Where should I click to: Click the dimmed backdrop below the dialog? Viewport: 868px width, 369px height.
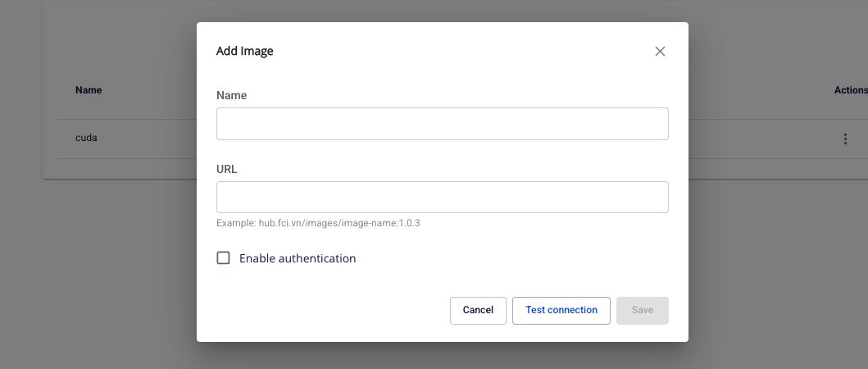tap(443, 356)
